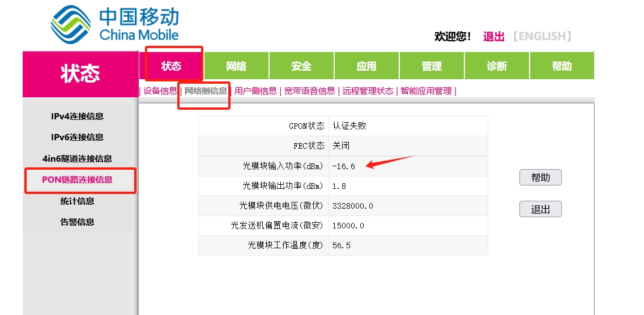Viewport: 644px width, 315px height.
Task: Open 远程管理状态 submenu link
Action: coord(368,91)
